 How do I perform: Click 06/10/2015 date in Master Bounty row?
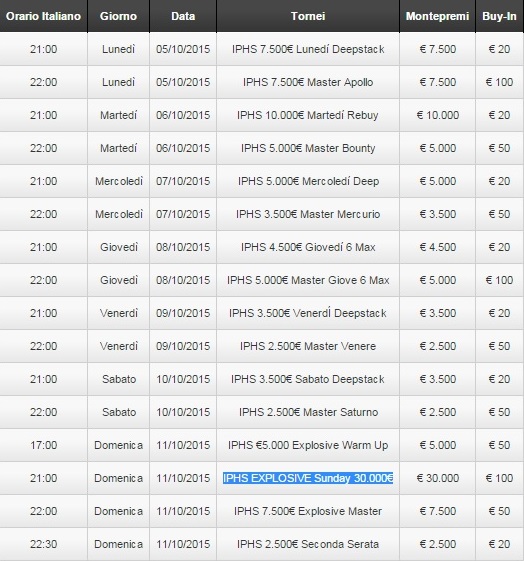[x=183, y=148]
